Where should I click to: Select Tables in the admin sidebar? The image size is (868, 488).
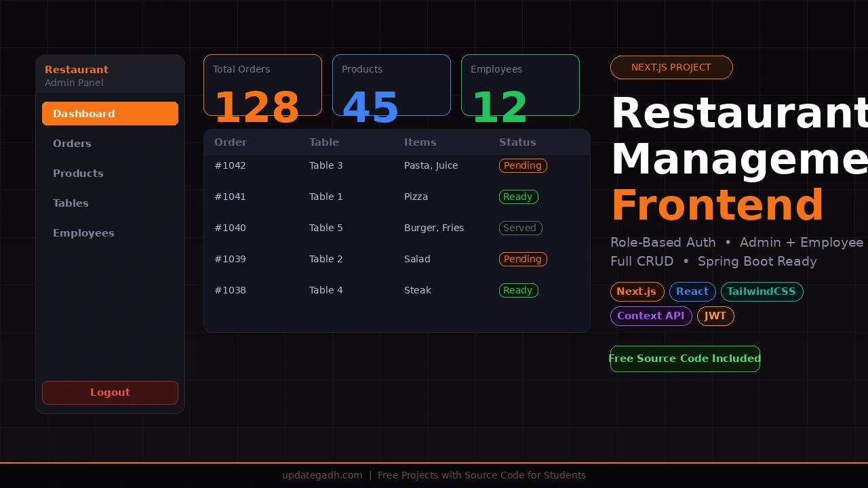coord(71,203)
